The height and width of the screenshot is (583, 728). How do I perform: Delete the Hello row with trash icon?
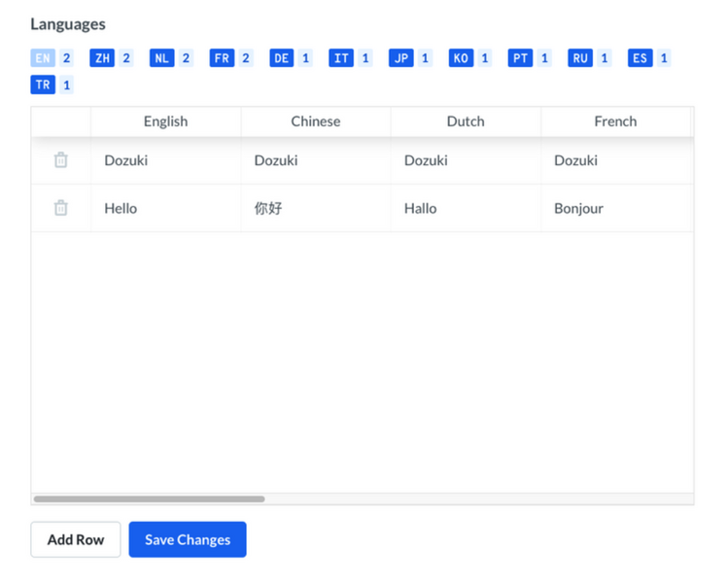[x=61, y=208]
